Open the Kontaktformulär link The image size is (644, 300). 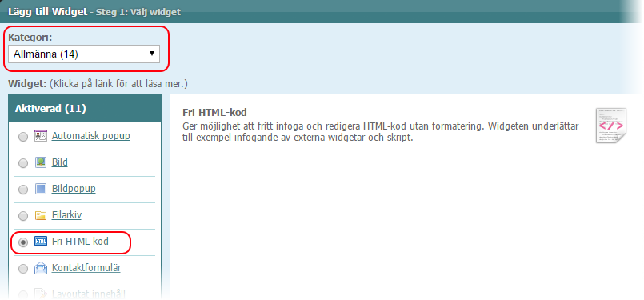coord(86,268)
